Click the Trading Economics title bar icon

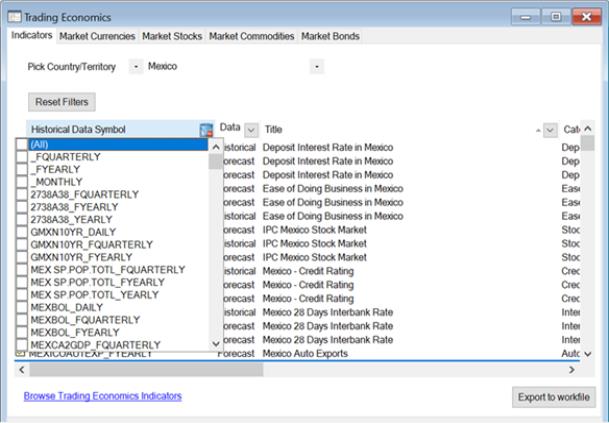[x=13, y=17]
